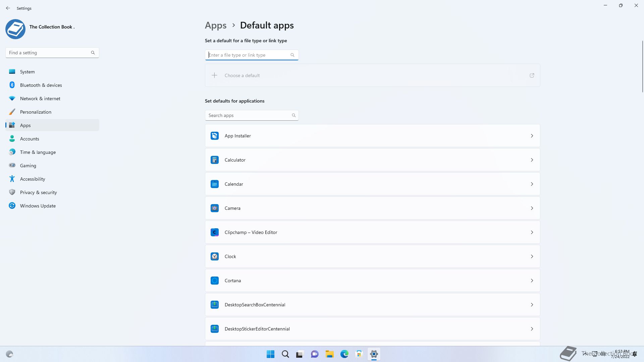Open the Windows Start button

270,354
